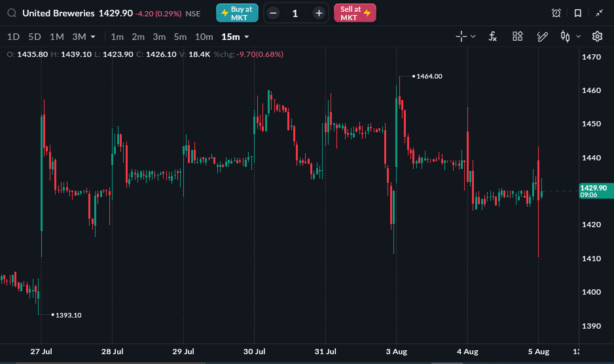Image resolution: width=614 pixels, height=364 pixels.
Task: Click the close value 1426.10
Action: pyautogui.click(x=161, y=54)
